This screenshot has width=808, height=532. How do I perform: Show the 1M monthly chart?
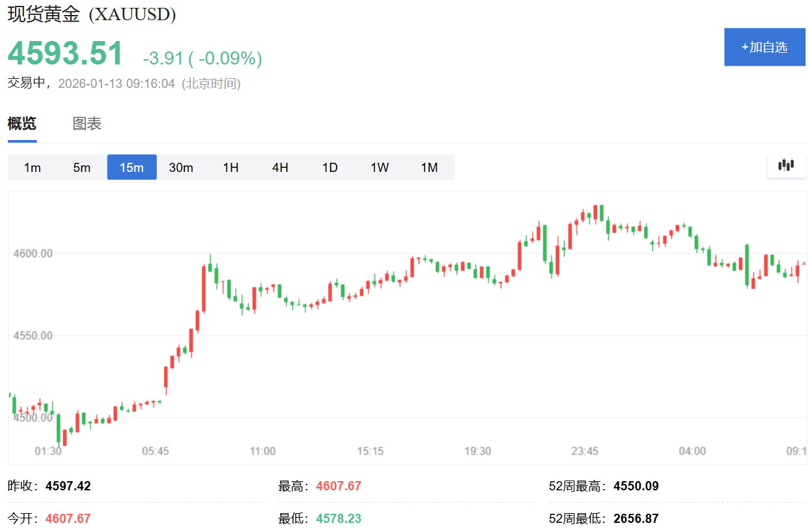coord(429,167)
